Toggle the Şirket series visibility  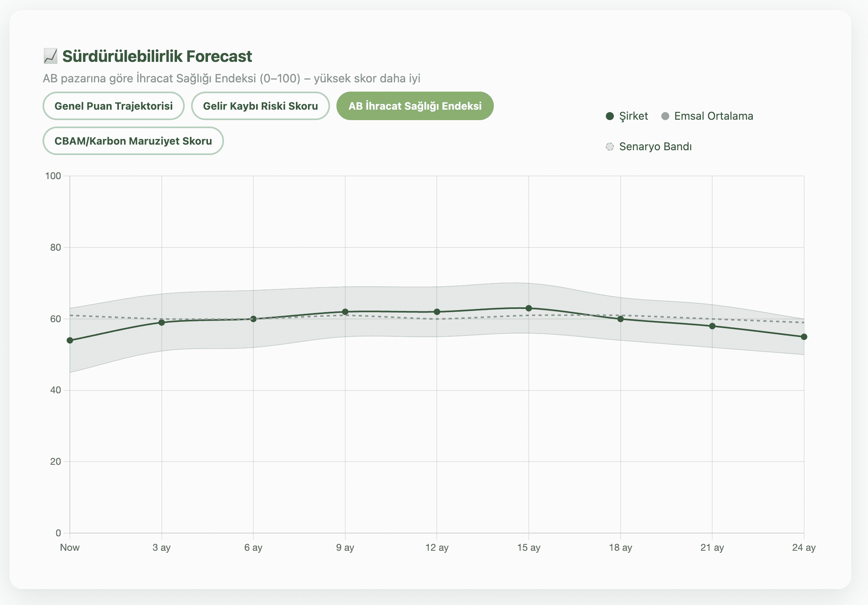(627, 116)
